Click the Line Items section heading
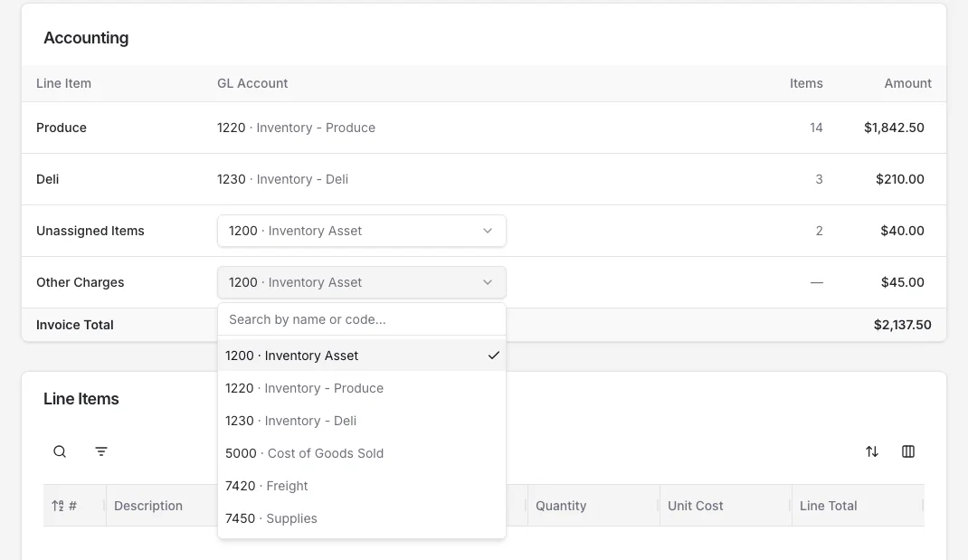 coord(81,399)
